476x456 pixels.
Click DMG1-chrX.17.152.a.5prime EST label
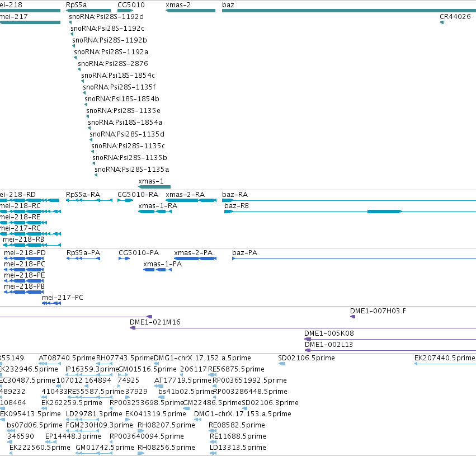pyautogui.click(x=202, y=358)
